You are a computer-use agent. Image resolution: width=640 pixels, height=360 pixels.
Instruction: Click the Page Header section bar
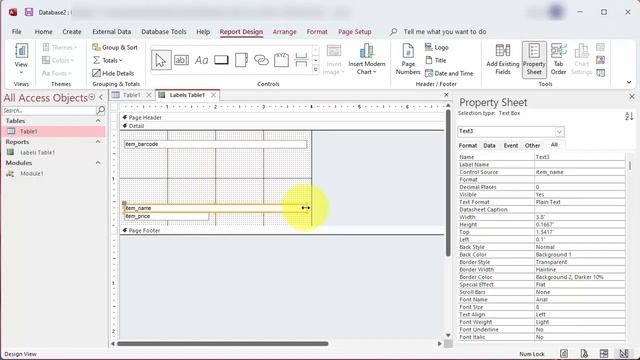(282, 117)
